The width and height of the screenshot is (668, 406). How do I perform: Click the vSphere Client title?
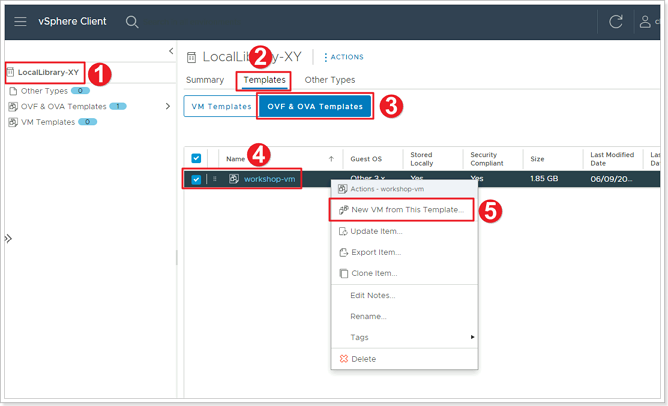pyautogui.click(x=72, y=21)
